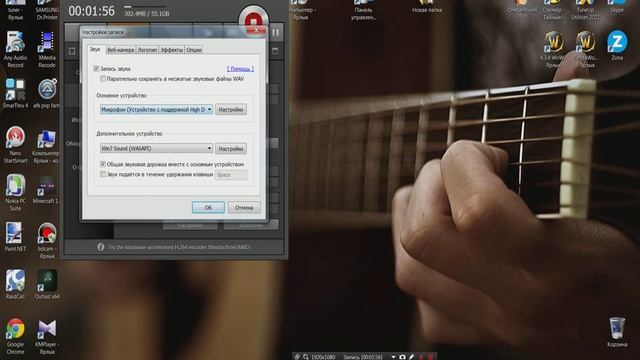
Task: Click the OK button
Action: (x=208, y=207)
